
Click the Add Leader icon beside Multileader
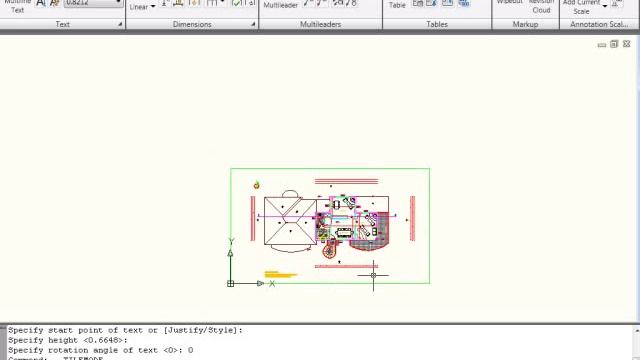308,3
